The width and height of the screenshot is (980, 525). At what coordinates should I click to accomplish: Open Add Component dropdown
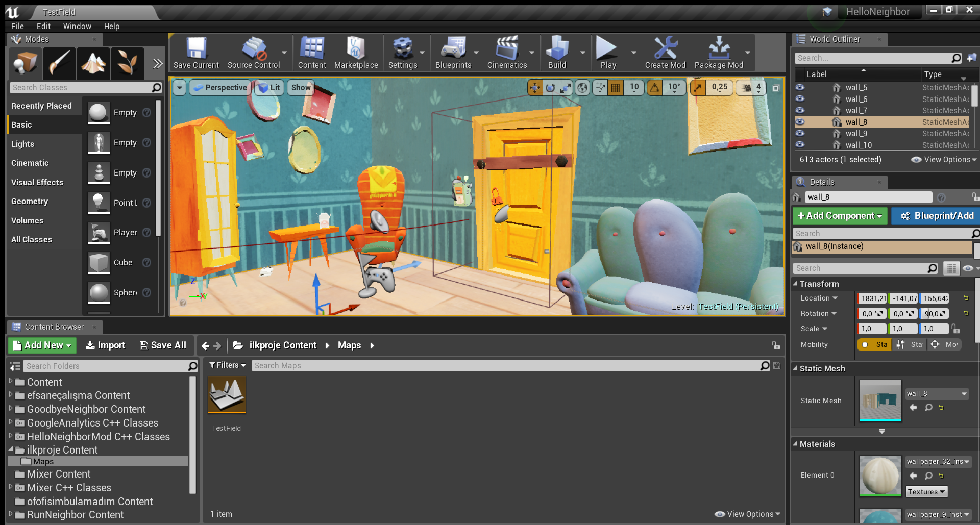tap(840, 216)
